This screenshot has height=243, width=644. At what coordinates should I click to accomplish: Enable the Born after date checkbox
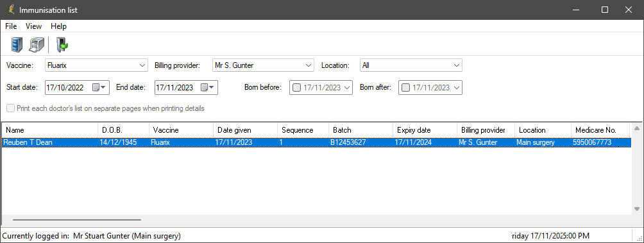tap(405, 87)
